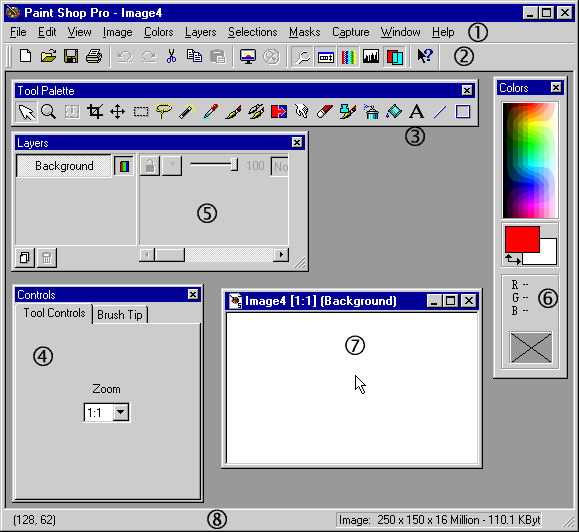The width and height of the screenshot is (579, 532).
Task: Open the File menu
Action: point(18,32)
